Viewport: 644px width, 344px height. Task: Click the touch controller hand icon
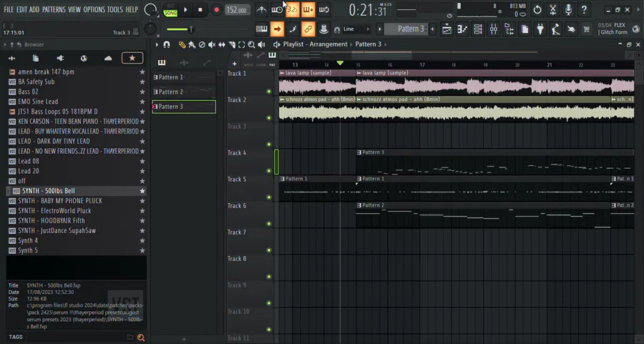(x=571, y=29)
